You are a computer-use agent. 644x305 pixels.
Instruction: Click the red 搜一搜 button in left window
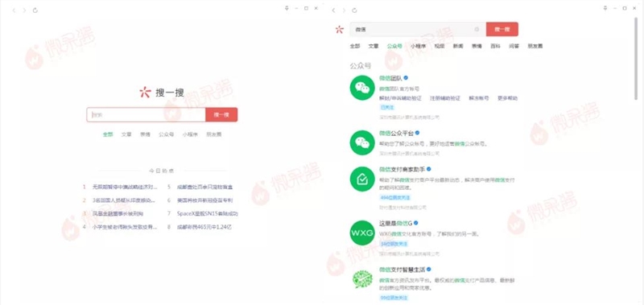pos(221,114)
